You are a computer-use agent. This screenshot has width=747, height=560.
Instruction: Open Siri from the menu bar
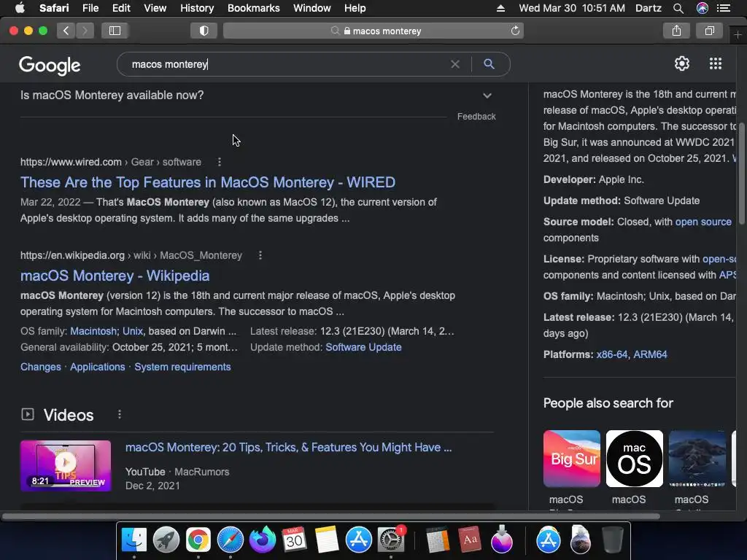pos(703,8)
